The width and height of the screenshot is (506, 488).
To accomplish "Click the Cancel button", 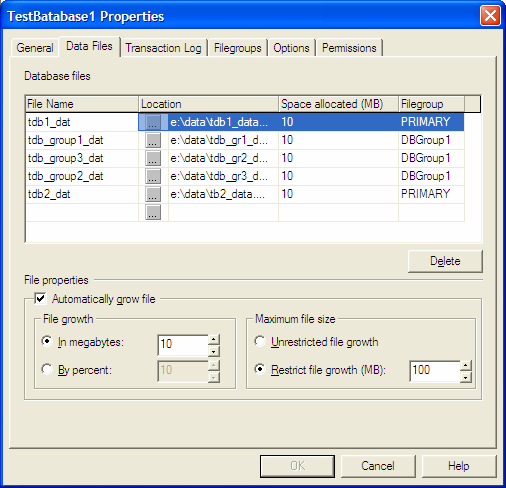I will coord(378,466).
